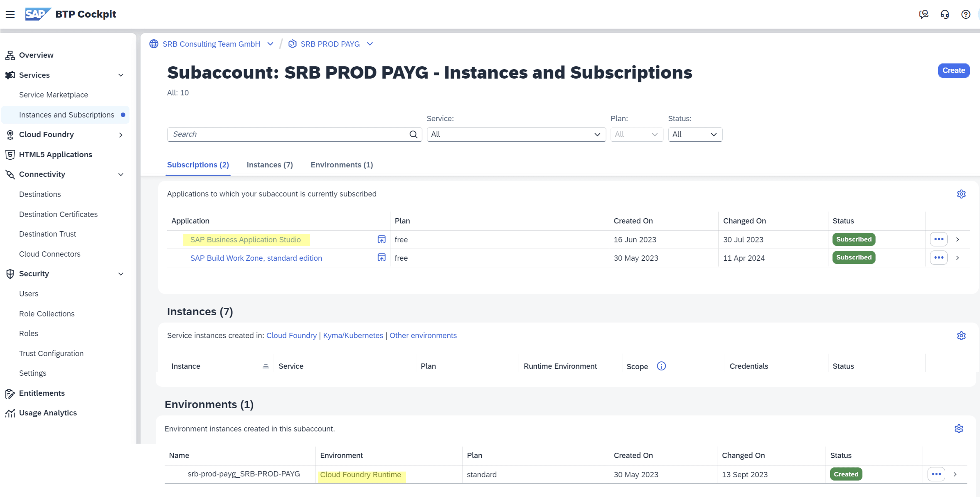980x501 pixels.
Task: Filter instances by Other environments link
Action: tap(423, 336)
